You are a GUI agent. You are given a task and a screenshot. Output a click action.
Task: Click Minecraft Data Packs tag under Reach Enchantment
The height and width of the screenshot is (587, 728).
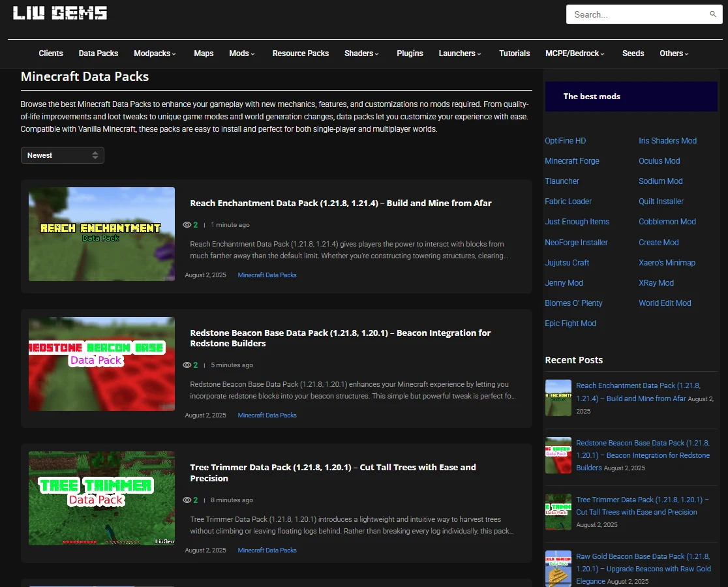point(267,275)
